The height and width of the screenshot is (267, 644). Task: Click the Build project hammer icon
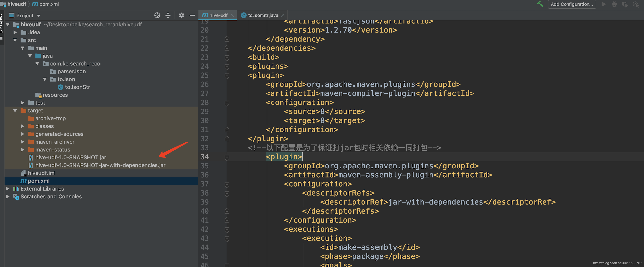[x=540, y=4]
